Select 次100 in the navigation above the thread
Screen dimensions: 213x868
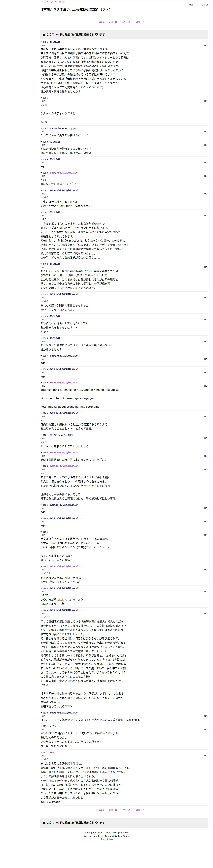(x=126, y=22)
